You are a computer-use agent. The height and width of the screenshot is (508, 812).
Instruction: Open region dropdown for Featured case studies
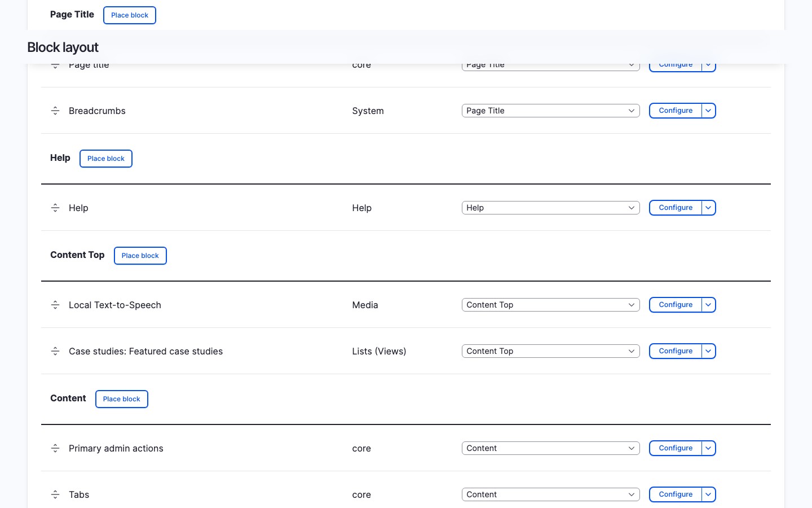click(x=550, y=351)
